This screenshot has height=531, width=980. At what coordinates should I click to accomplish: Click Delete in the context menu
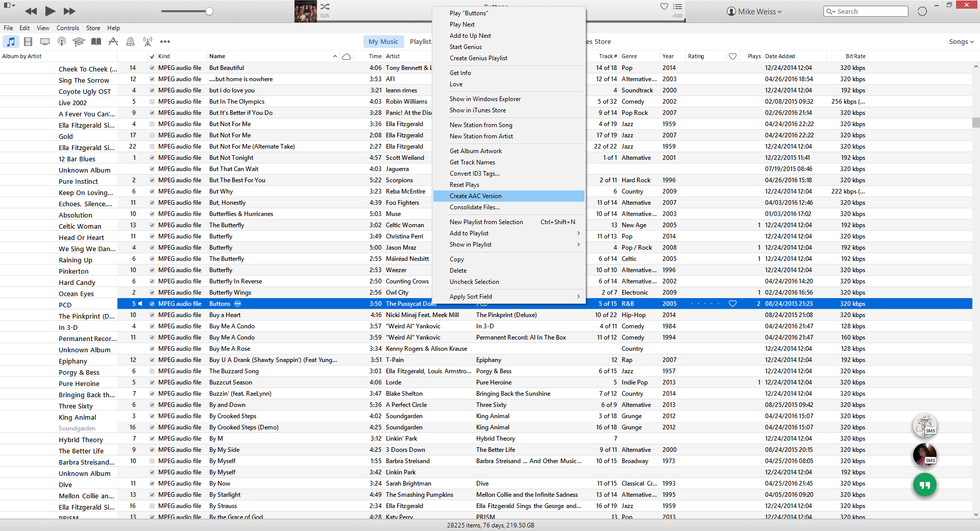tap(509, 271)
